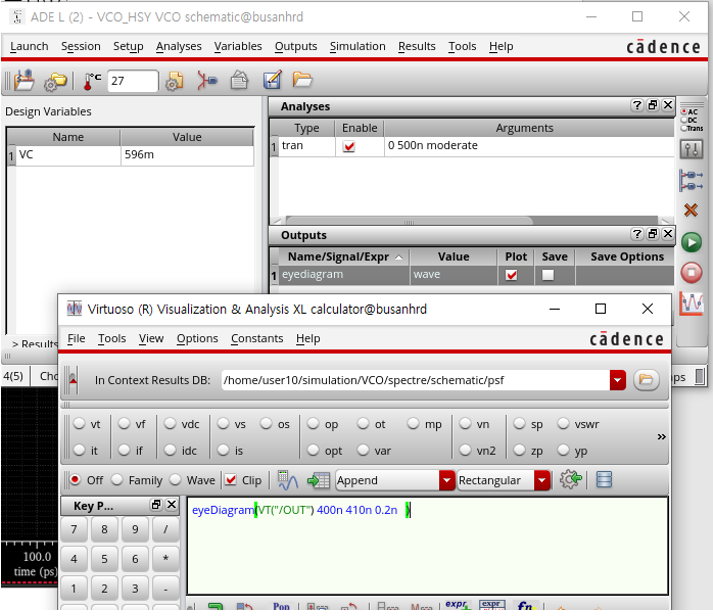Select the vdc radio button
This screenshot has height=616, width=713.
tap(170, 424)
